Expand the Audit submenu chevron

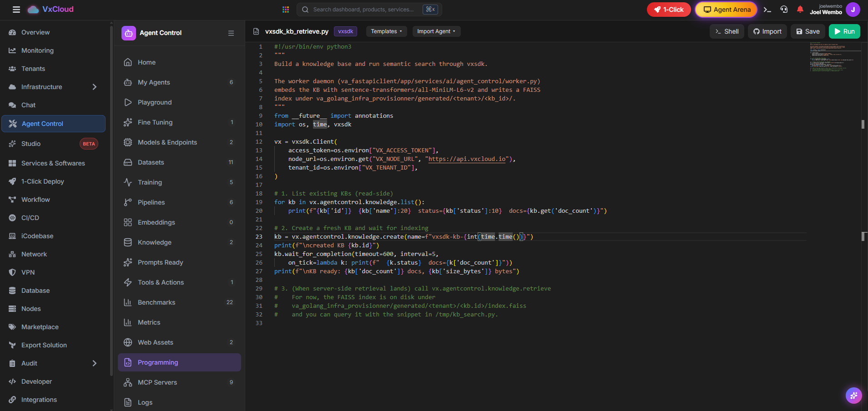[x=94, y=363]
